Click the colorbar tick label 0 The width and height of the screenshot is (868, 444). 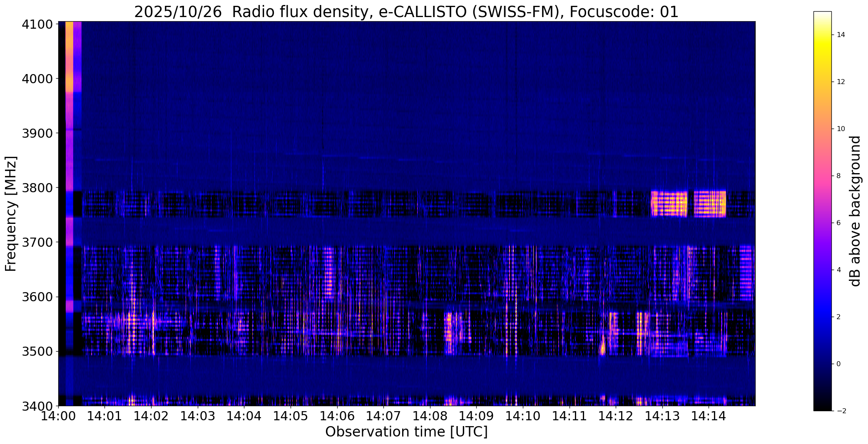(x=838, y=364)
